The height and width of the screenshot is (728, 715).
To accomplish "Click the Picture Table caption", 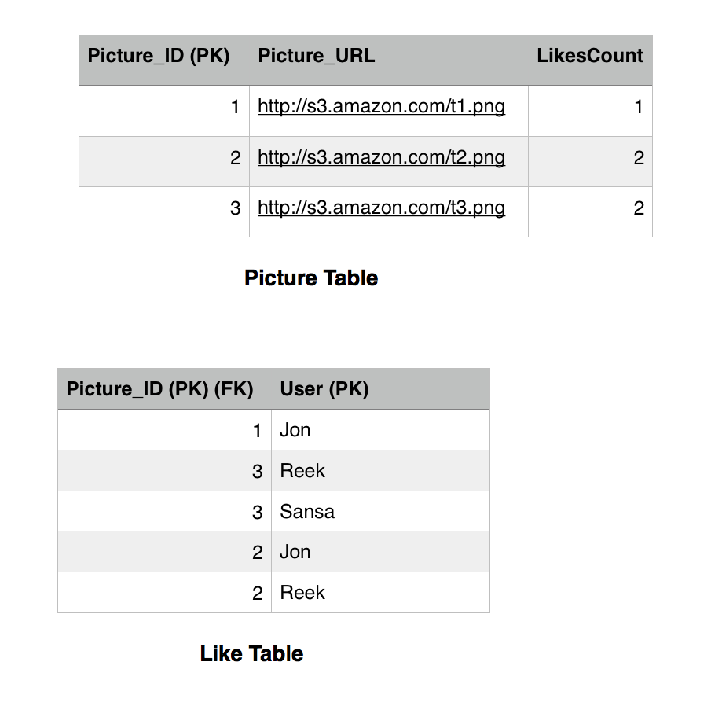I will click(311, 278).
